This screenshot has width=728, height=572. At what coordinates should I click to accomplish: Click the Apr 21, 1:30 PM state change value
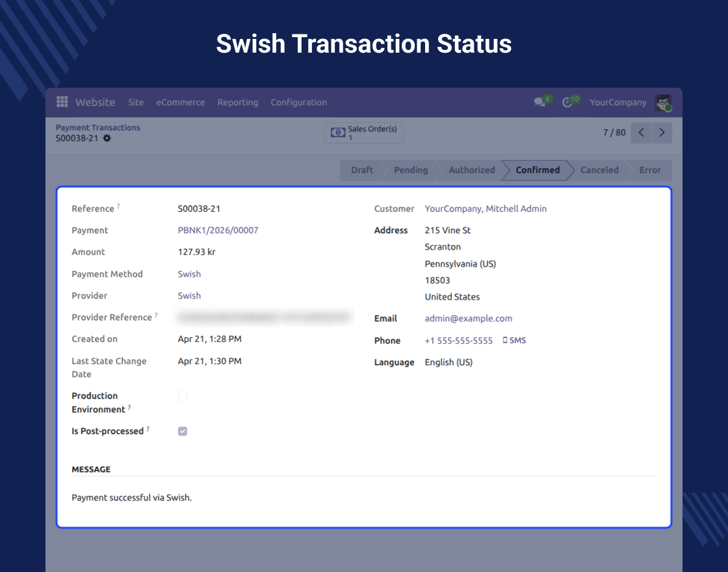pyautogui.click(x=209, y=361)
